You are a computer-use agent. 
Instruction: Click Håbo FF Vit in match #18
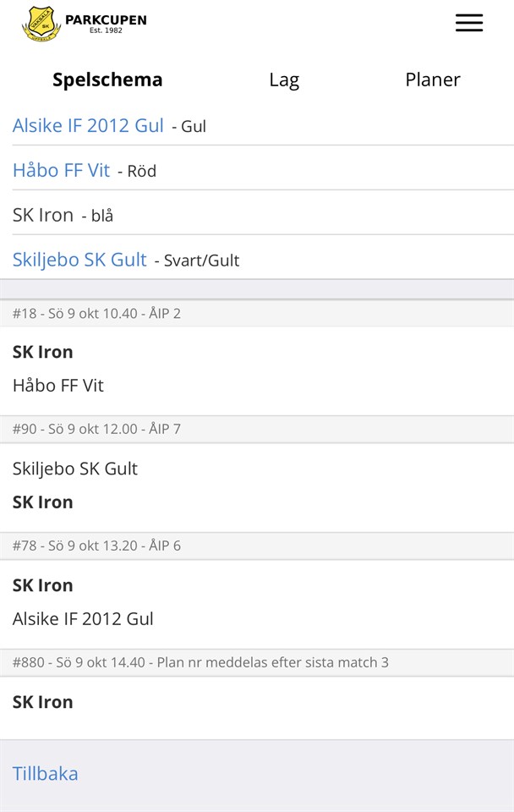pos(58,386)
